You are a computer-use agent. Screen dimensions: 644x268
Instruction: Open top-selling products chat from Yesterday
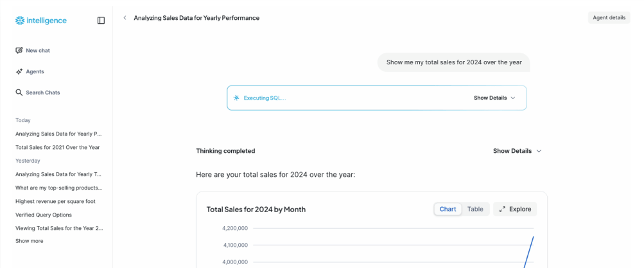point(58,188)
